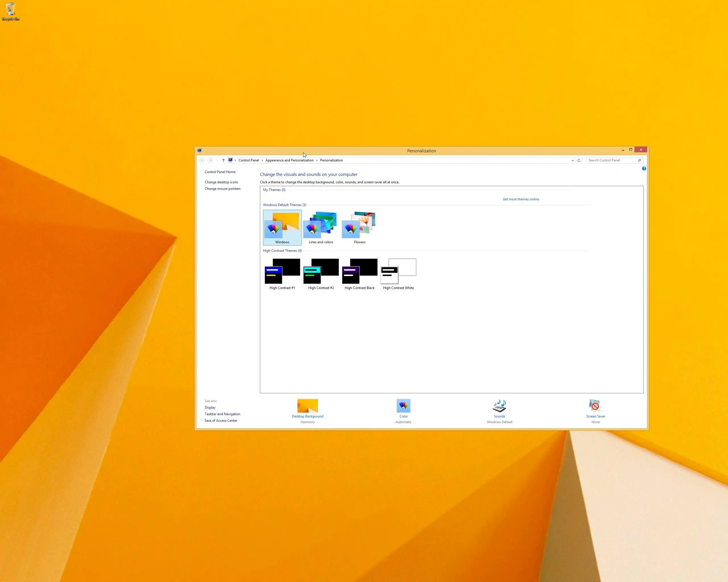This screenshot has height=582, width=728.
Task: Select Appearance and Personalization breadcrumb
Action: [289, 161]
